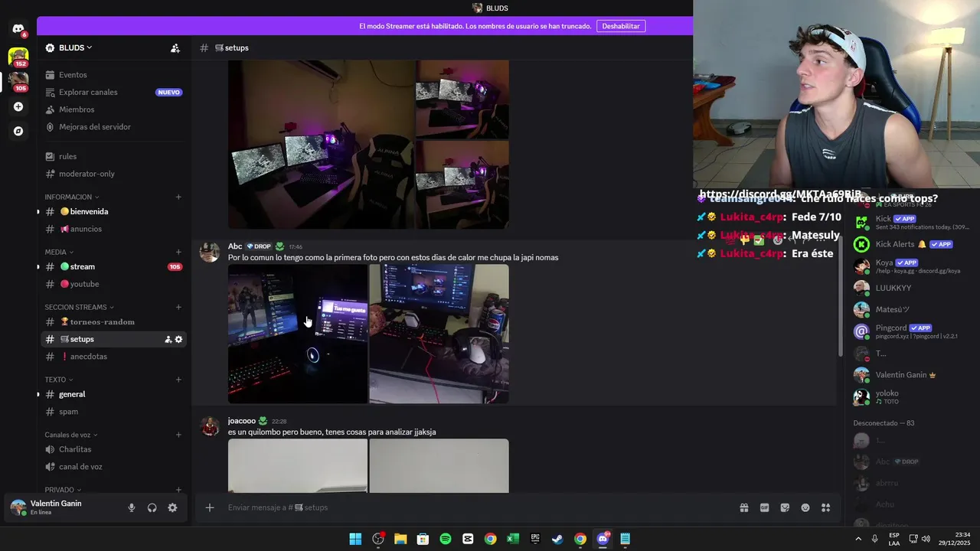
Task: Click Deshabilitar streamer mode button
Action: (x=620, y=26)
